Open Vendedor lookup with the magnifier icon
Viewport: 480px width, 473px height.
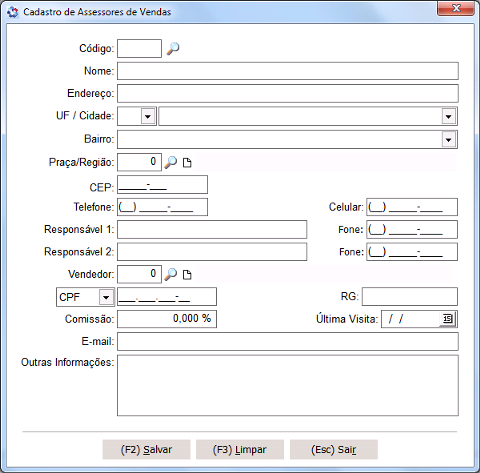pyautogui.click(x=171, y=274)
